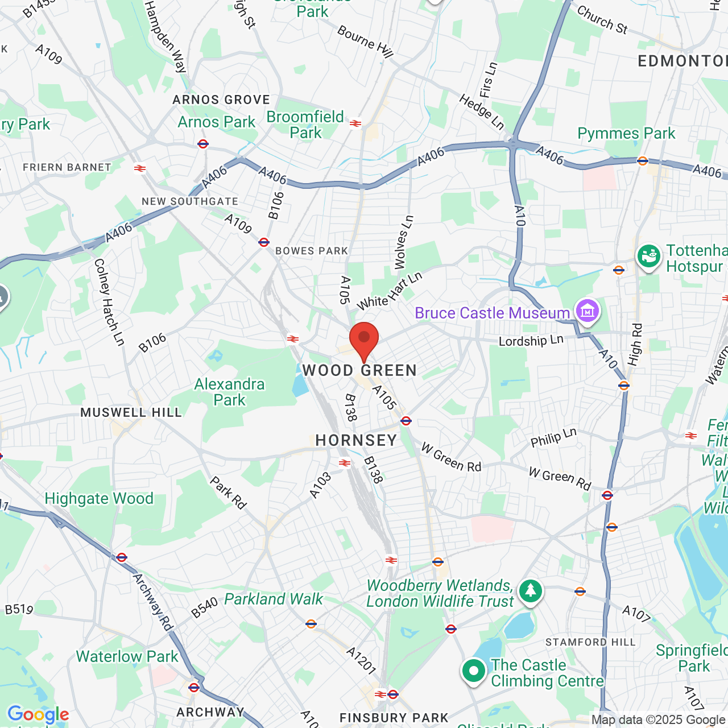Screen dimensions: 728x728
Task: Open the Tottenham Hotspur stadium marker
Action: point(649,257)
